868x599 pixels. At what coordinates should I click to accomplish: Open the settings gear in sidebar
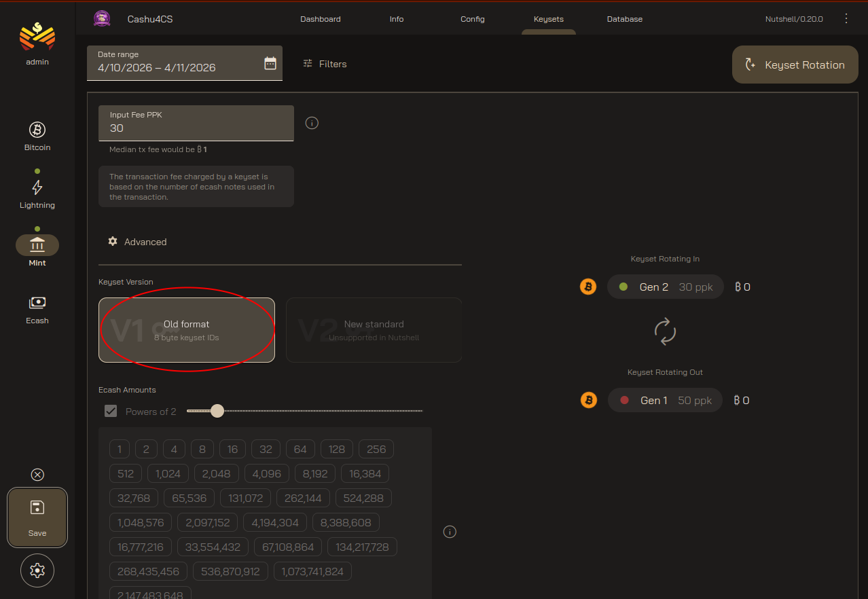[x=37, y=570]
